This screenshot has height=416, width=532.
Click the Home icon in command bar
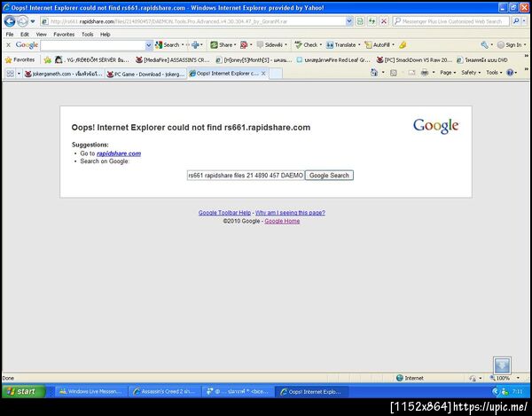pyautogui.click(x=374, y=73)
